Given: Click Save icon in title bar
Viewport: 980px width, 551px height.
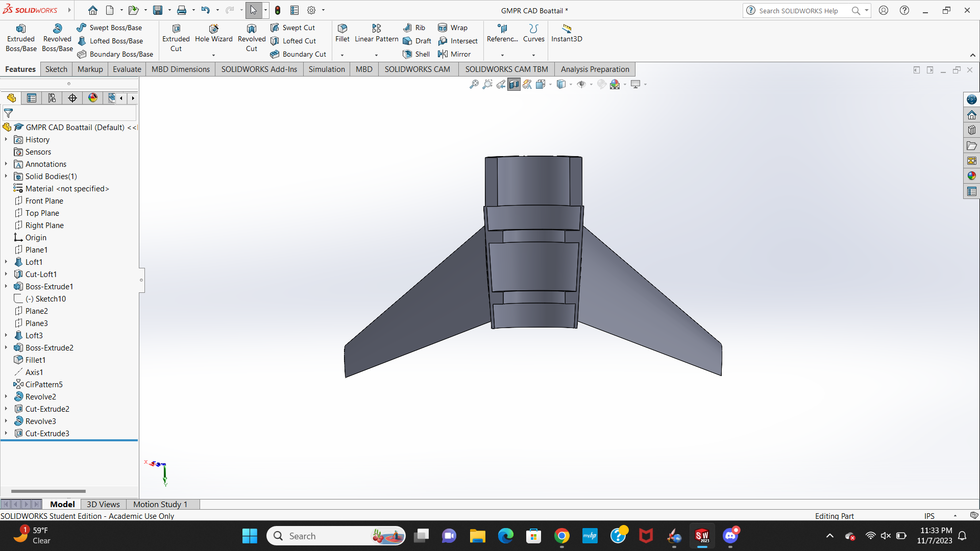Looking at the screenshot, I should click(158, 10).
